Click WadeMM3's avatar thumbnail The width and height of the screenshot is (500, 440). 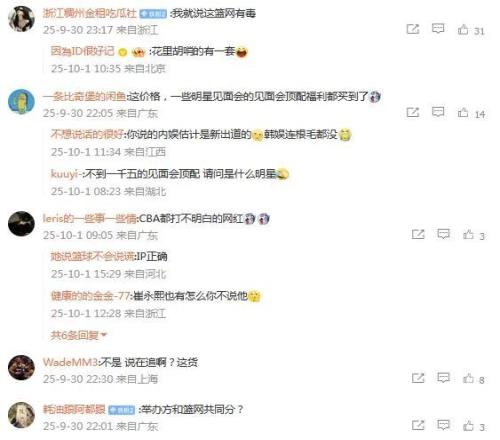[x=21, y=368]
